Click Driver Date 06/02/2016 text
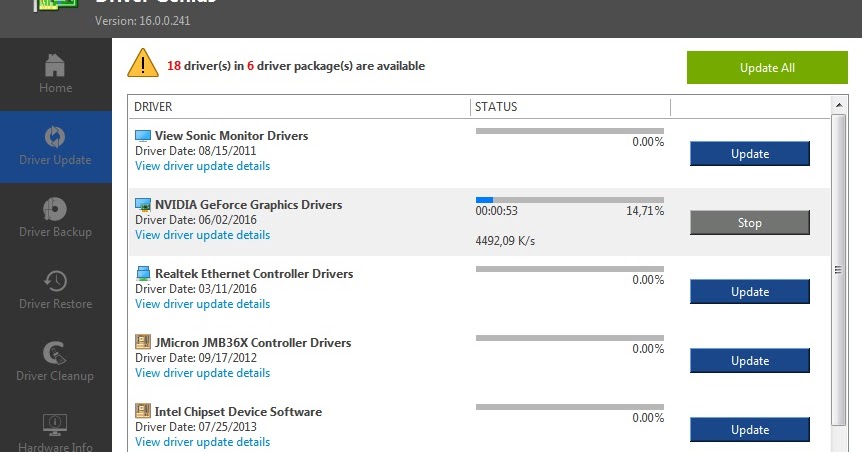Screen dimensions: 862x452 click(196, 220)
